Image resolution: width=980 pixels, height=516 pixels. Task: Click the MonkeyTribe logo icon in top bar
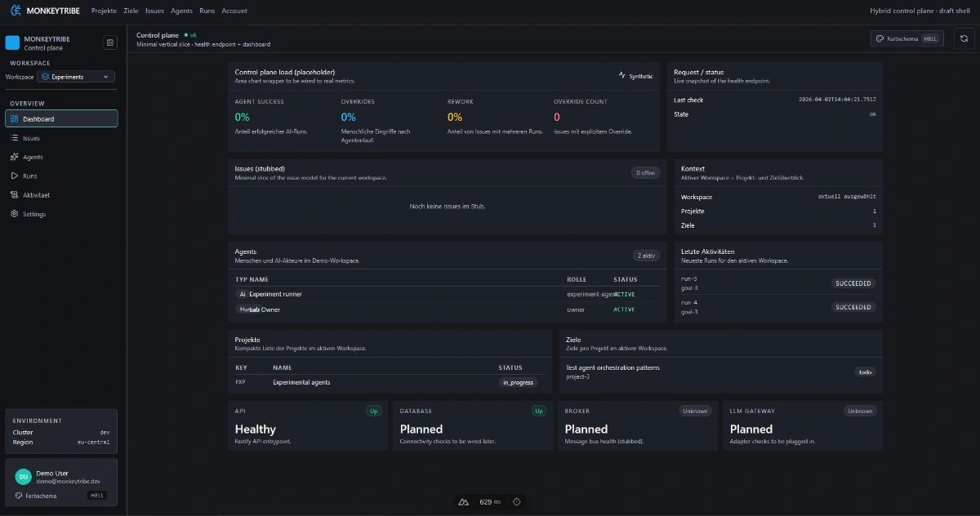16,11
